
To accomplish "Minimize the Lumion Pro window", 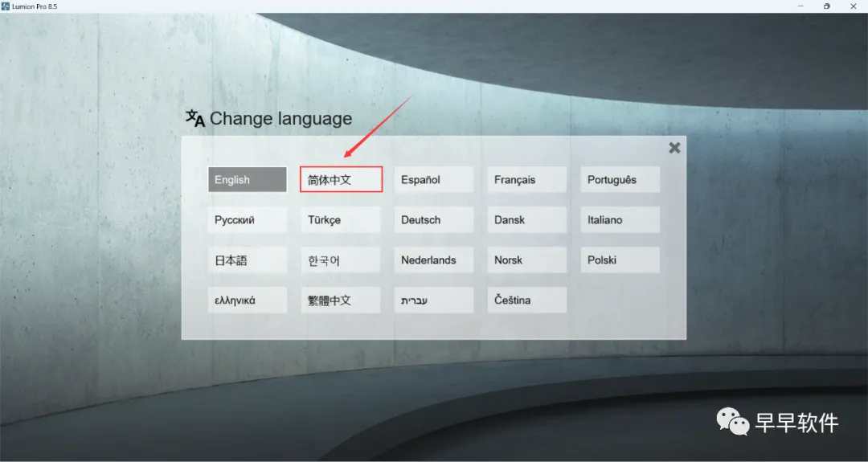I will coord(800,6).
